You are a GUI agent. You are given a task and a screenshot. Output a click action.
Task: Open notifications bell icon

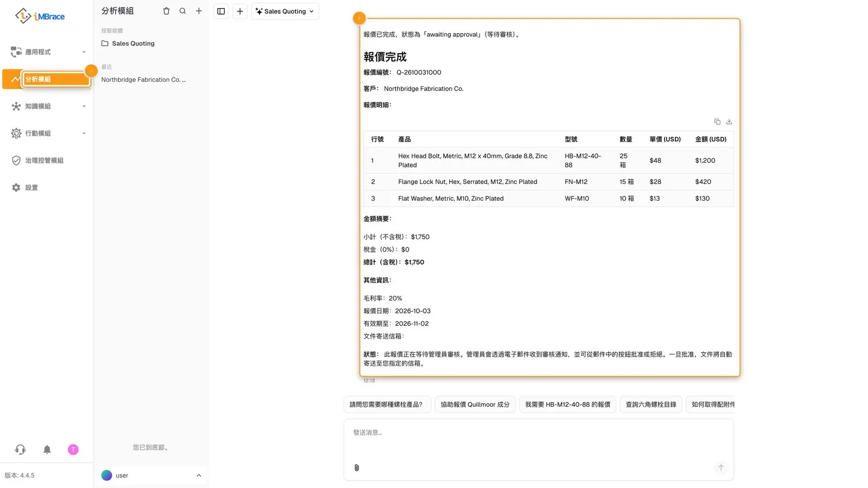(47, 450)
